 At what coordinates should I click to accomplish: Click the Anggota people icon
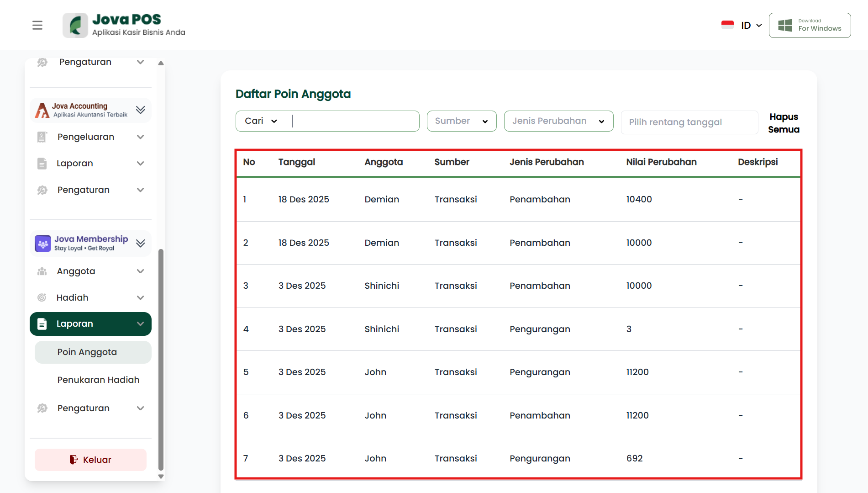pos(42,271)
